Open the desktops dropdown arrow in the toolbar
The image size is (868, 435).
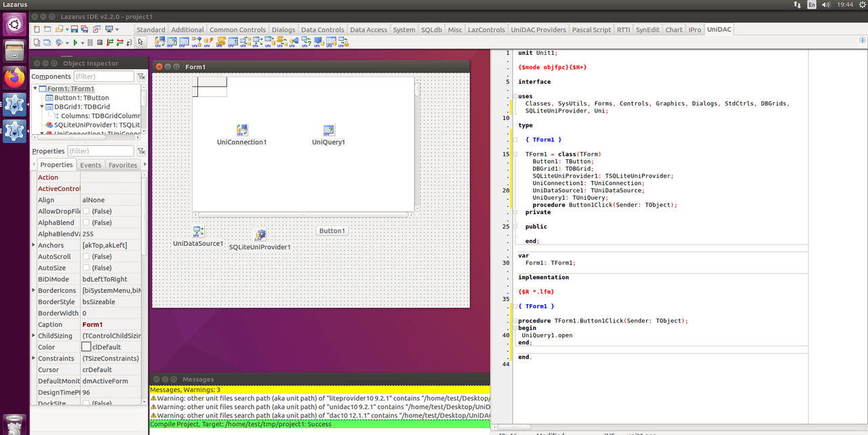[x=117, y=30]
